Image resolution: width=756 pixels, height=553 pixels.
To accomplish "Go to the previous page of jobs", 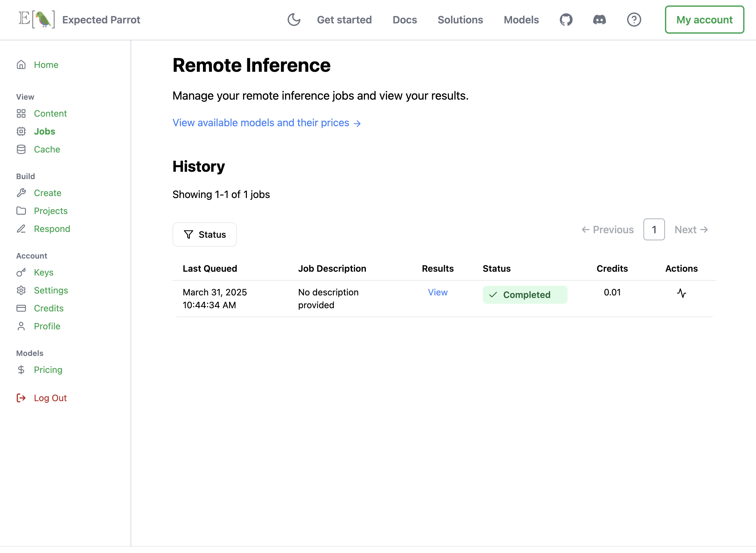I will 607,229.
